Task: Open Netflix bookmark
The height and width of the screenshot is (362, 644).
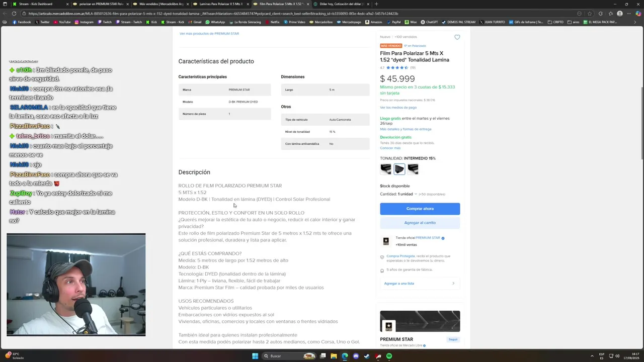Action: tap(272, 22)
